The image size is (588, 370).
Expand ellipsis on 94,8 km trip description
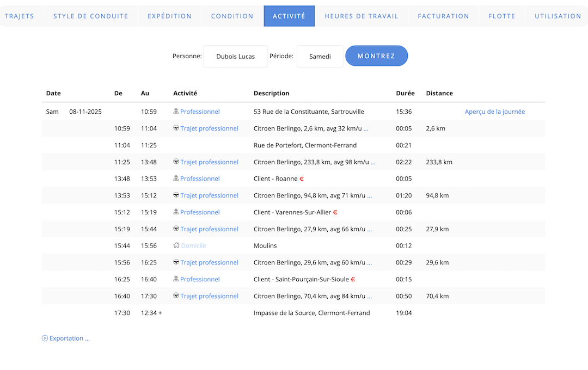[x=370, y=196]
